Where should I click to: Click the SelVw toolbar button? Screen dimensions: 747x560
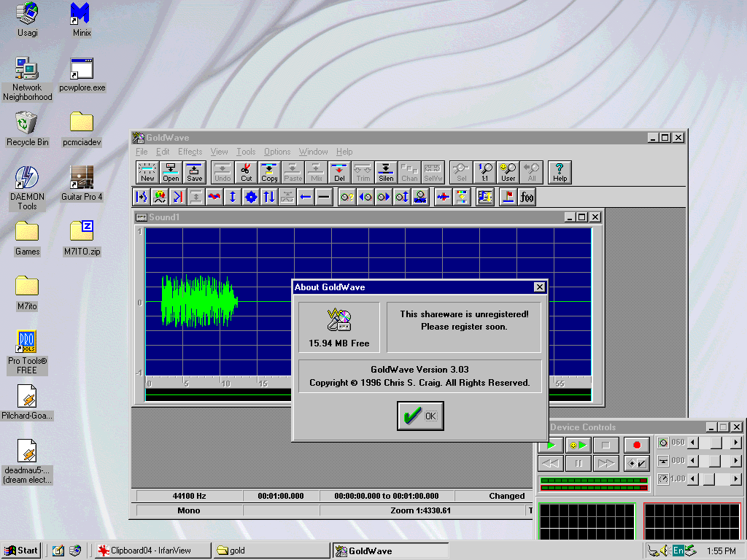433,172
